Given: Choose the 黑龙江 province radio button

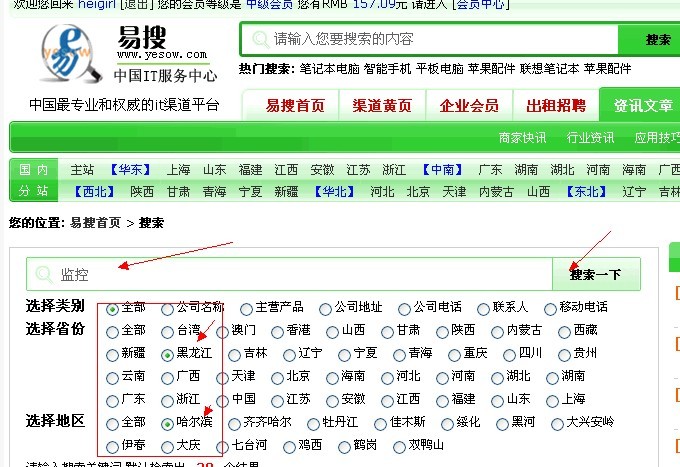Looking at the screenshot, I should 167,354.
